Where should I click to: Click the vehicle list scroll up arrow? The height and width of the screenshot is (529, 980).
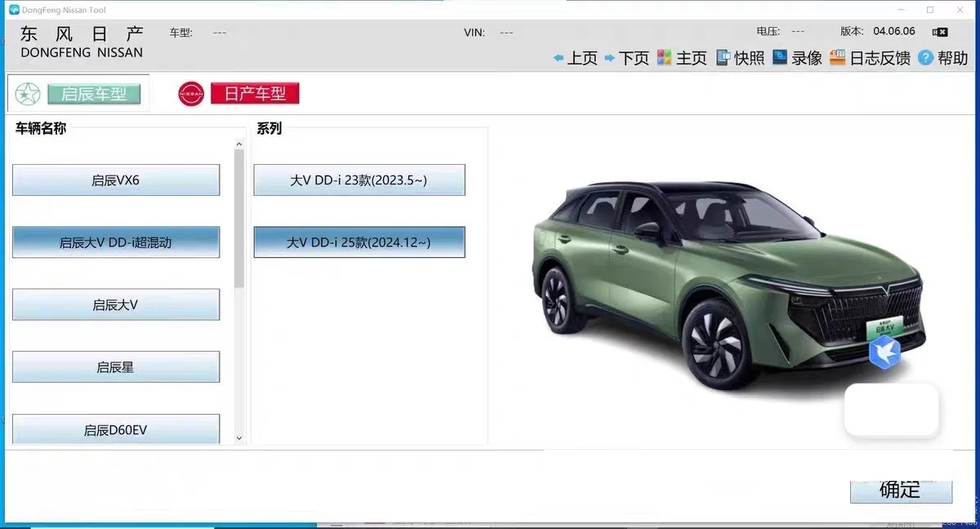click(239, 144)
